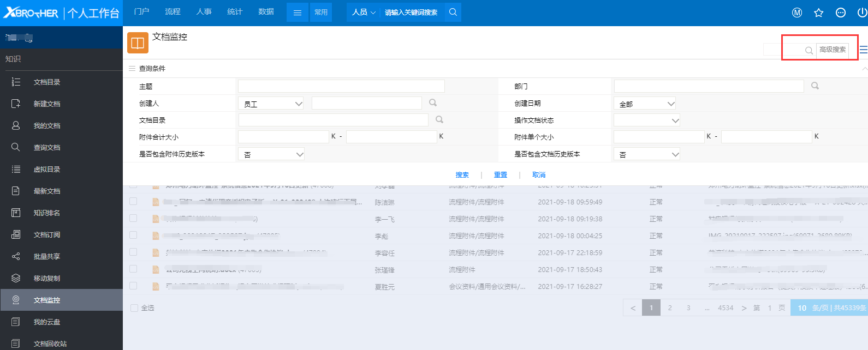Go to page 2 in pagination
This screenshot has height=350, width=868.
[x=670, y=308]
